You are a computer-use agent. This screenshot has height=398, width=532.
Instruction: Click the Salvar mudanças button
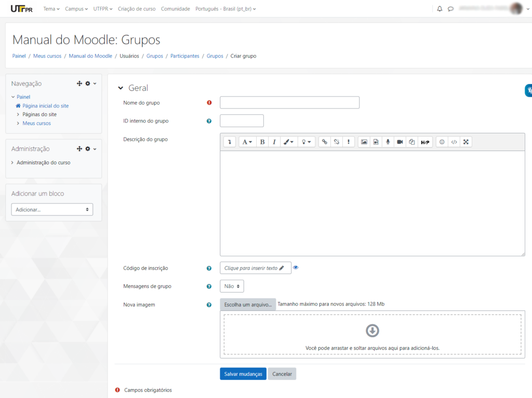(243, 374)
